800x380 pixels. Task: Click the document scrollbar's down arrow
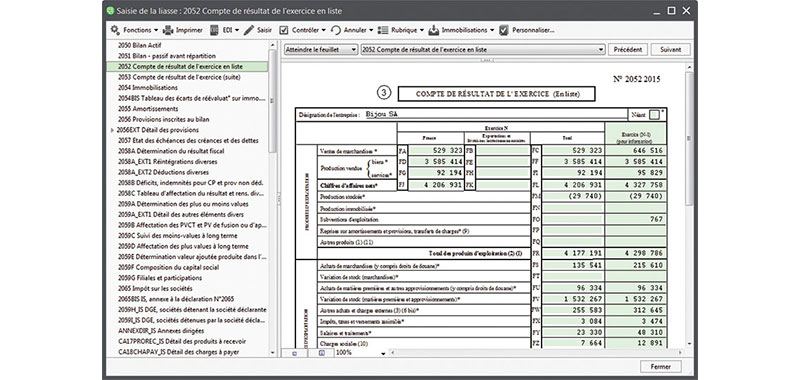coord(689,344)
